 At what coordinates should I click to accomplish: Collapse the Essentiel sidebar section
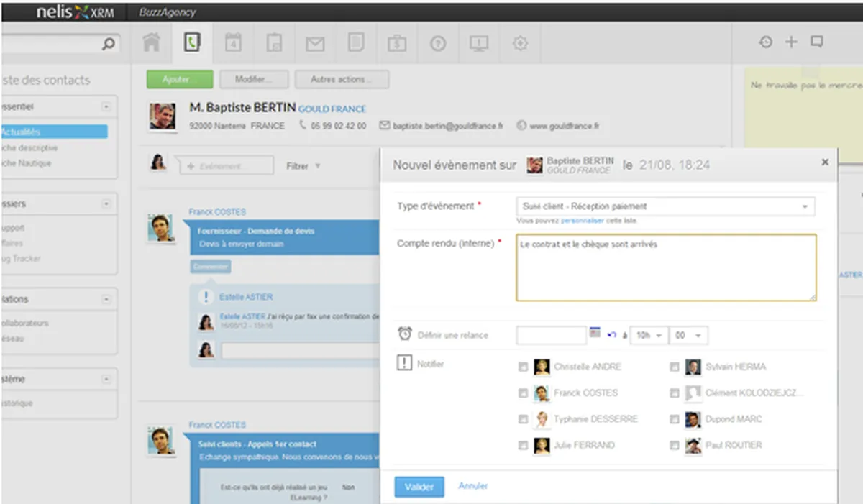[106, 106]
